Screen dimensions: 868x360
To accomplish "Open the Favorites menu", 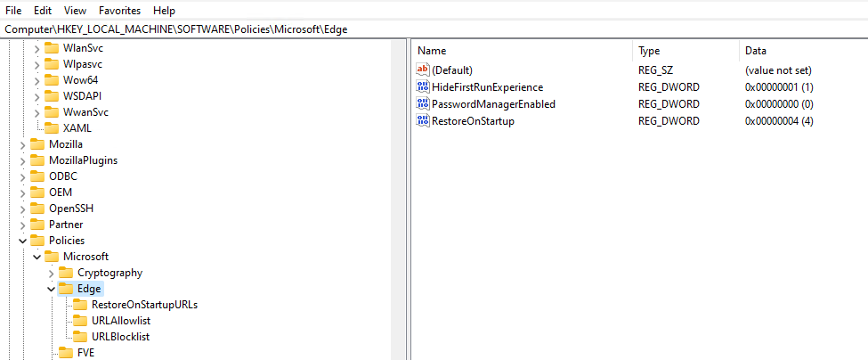I will pyautogui.click(x=118, y=11).
